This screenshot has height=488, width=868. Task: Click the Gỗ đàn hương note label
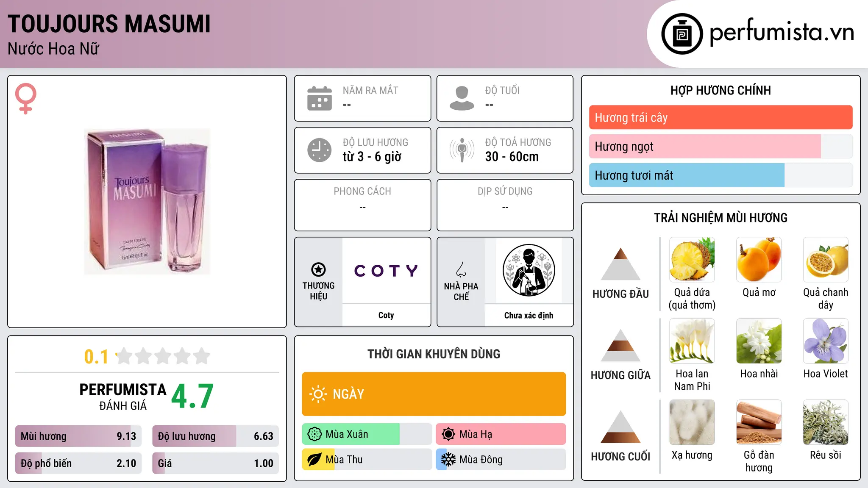pos(759,461)
